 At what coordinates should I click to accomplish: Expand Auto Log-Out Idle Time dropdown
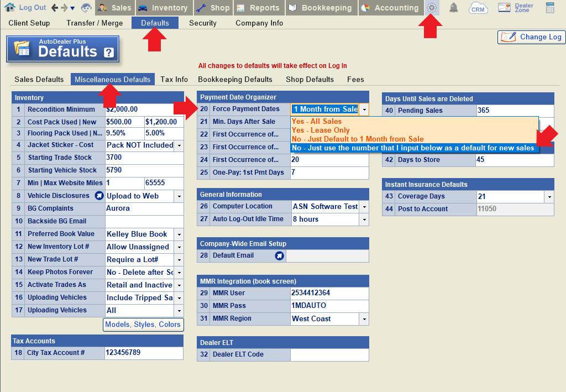(x=364, y=219)
